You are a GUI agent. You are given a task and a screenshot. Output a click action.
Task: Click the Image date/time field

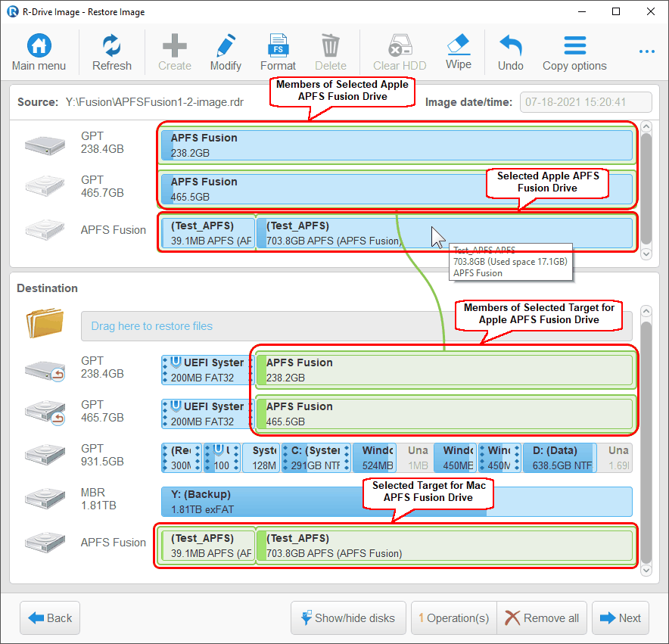click(x=586, y=102)
